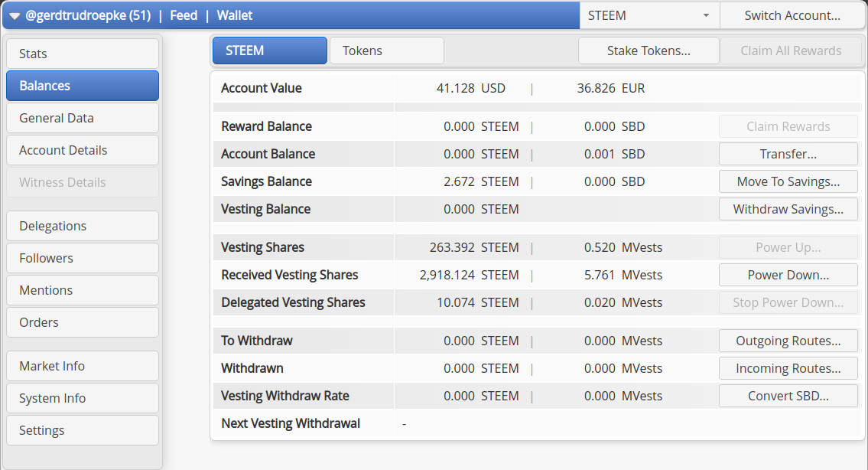Click the Account Balance label
The image size is (868, 470).
click(x=268, y=154)
